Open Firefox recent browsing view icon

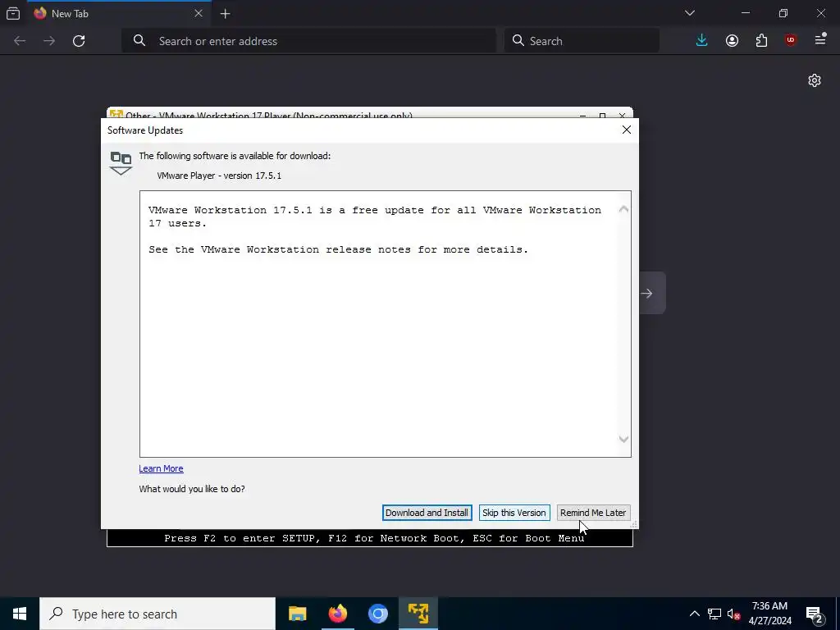[x=13, y=13]
